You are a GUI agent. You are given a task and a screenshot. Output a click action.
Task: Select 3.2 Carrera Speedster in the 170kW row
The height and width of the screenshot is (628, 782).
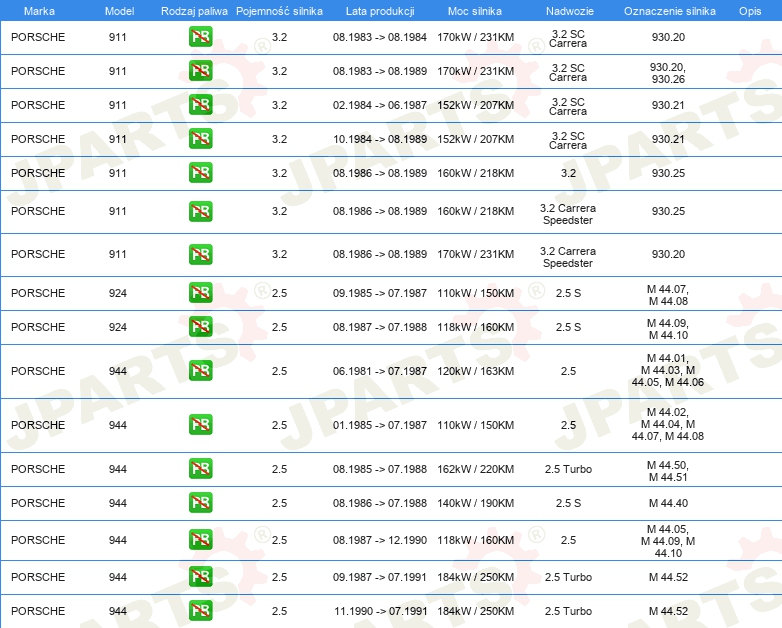(x=568, y=257)
